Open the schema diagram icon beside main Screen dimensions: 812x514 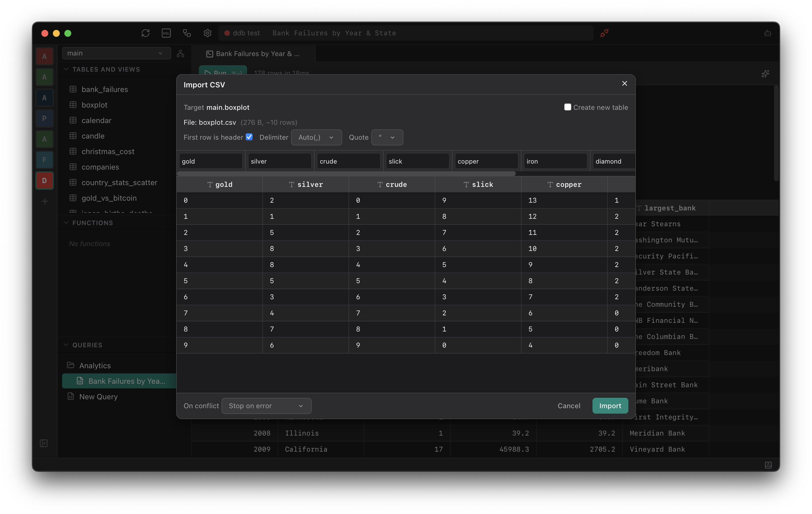pyautogui.click(x=180, y=53)
